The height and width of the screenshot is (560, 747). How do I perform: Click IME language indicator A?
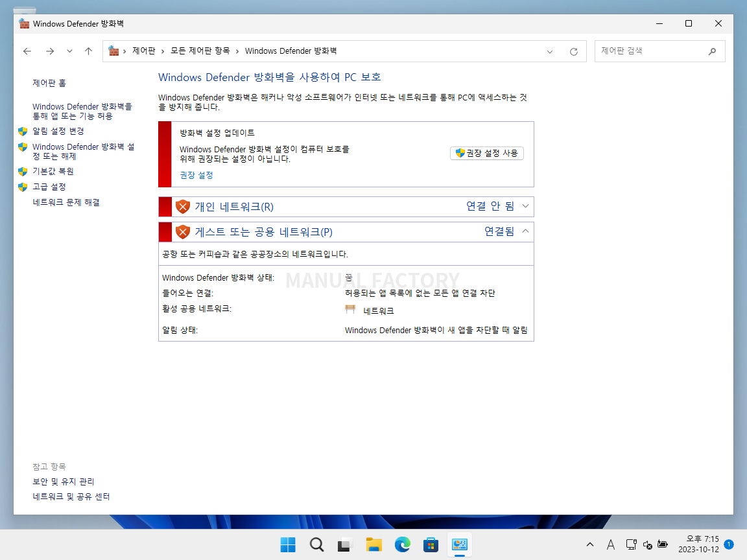point(611,544)
